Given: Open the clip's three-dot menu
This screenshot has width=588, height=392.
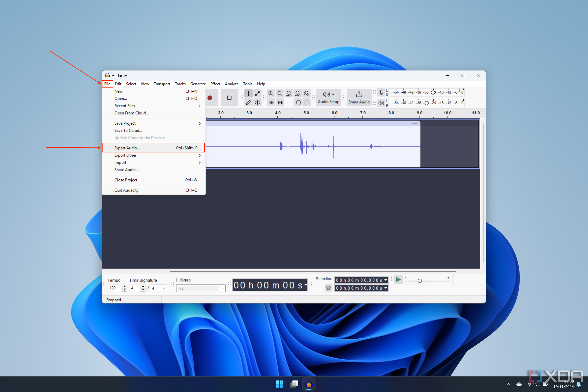Looking at the screenshot, I should coord(415,123).
